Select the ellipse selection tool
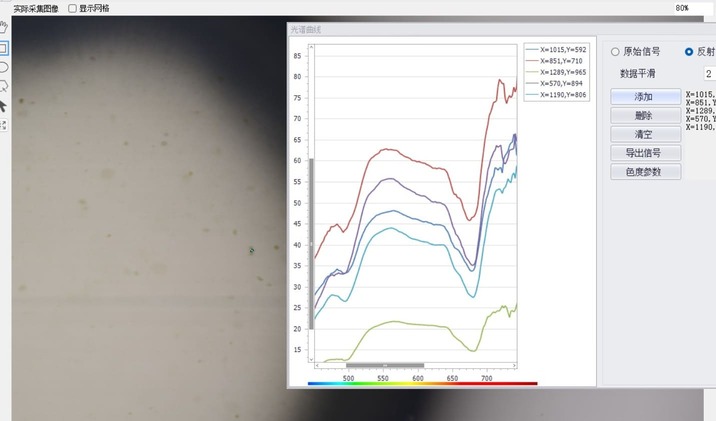Image resolution: width=716 pixels, height=421 pixels. pyautogui.click(x=4, y=66)
